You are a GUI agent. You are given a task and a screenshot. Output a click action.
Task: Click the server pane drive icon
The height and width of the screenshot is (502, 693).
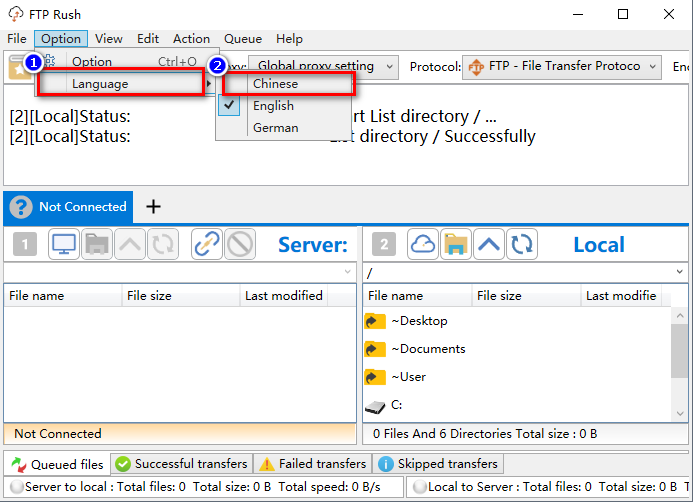(x=97, y=244)
